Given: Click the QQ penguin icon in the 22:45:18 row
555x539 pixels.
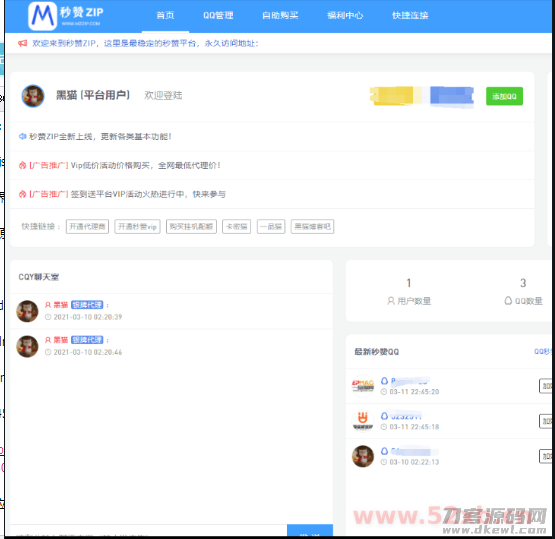Looking at the screenshot, I should tap(384, 416).
